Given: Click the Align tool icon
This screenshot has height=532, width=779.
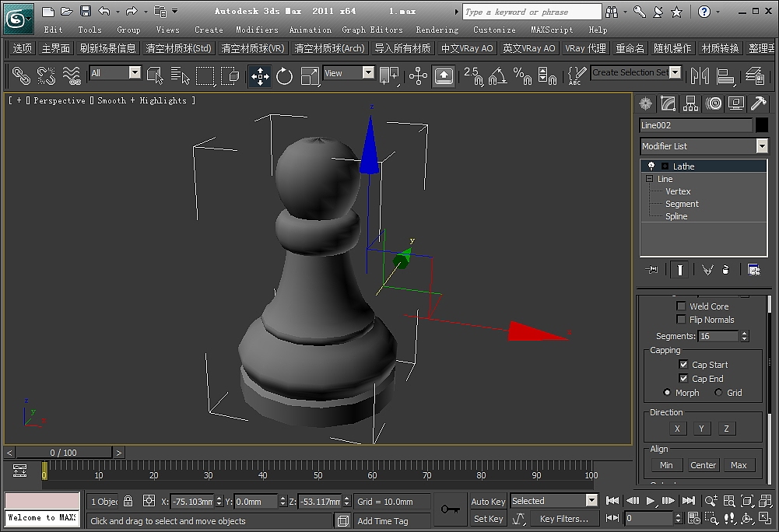Looking at the screenshot, I should (726, 76).
